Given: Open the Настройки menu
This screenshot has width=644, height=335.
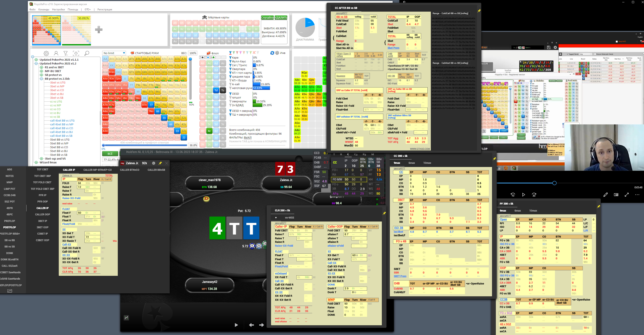Looking at the screenshot, I should (58, 10).
